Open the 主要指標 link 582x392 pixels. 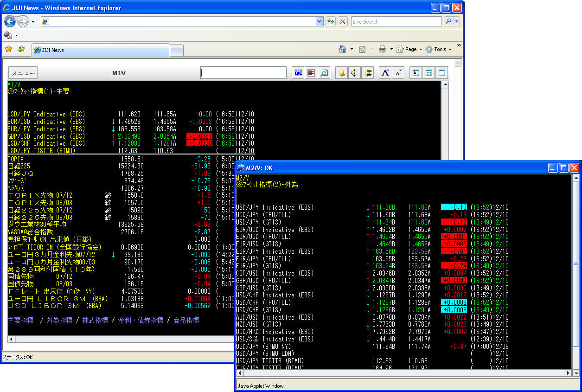point(21,321)
